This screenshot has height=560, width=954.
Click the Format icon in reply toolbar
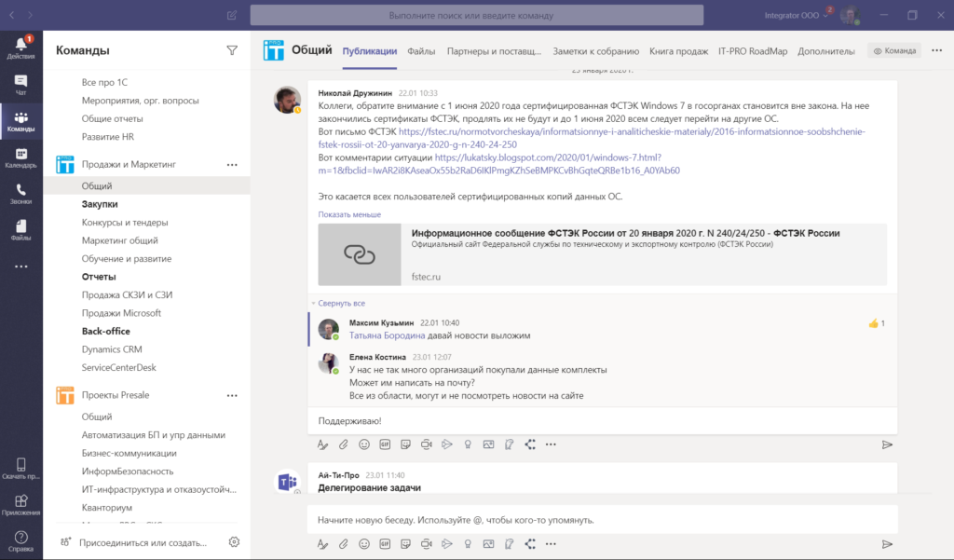point(322,444)
